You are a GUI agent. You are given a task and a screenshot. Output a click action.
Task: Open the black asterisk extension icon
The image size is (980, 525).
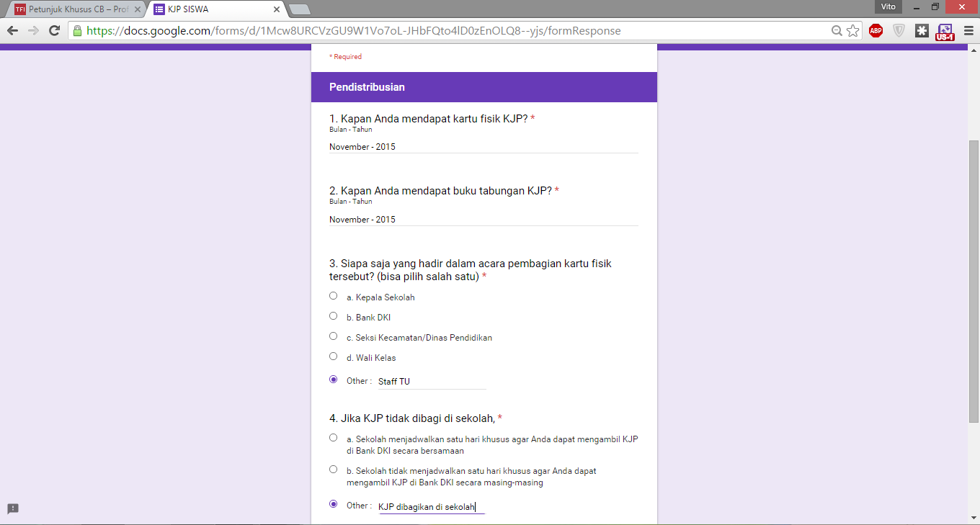point(922,31)
